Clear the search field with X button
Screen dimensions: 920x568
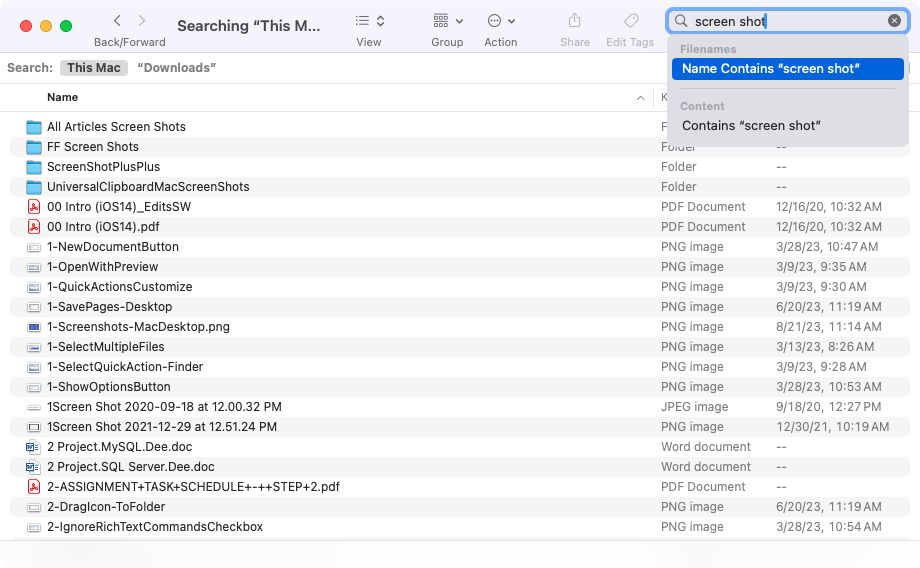tap(894, 21)
